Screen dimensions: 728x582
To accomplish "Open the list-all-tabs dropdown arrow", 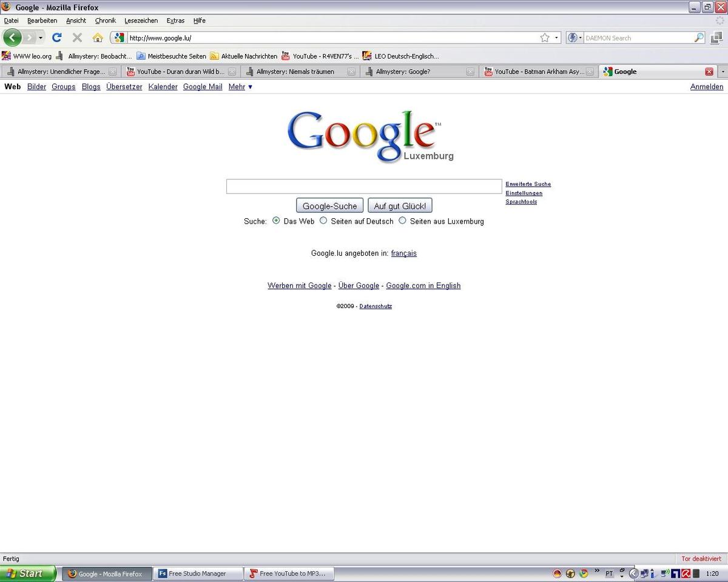I will click(x=722, y=72).
